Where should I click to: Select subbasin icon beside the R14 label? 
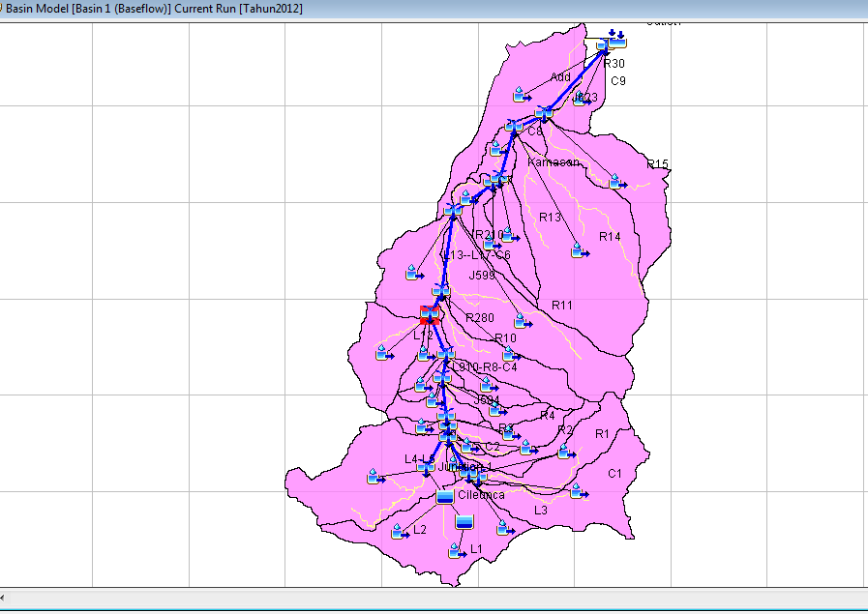(x=579, y=250)
